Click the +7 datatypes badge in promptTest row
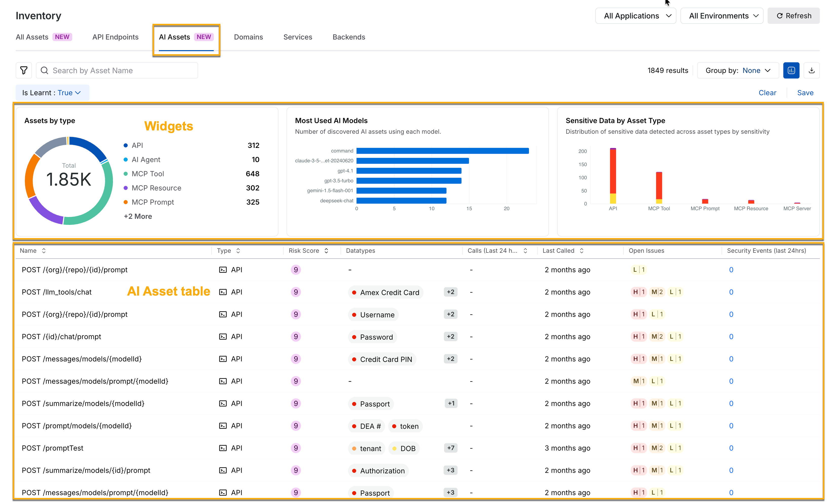The width and height of the screenshot is (835, 504). point(450,448)
